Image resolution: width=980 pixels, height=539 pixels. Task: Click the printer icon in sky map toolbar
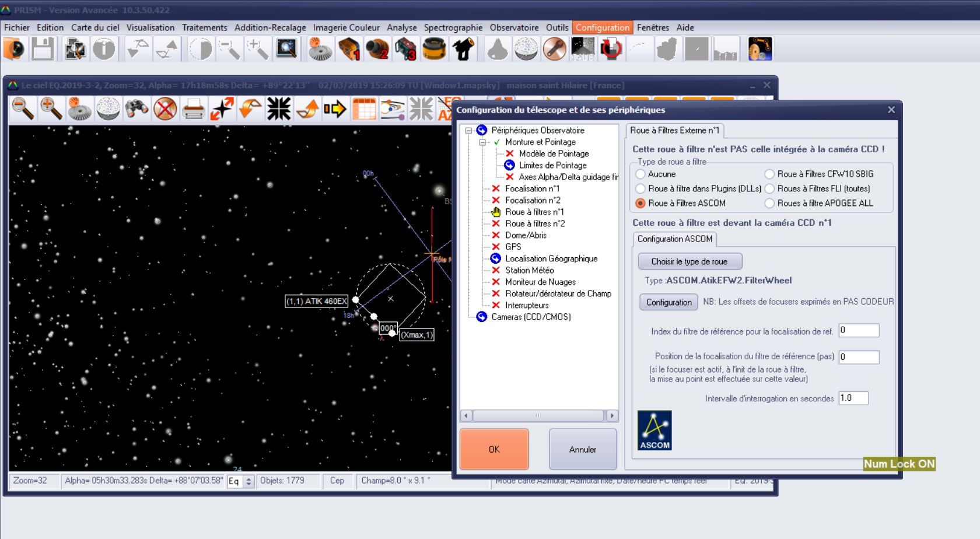(x=193, y=108)
